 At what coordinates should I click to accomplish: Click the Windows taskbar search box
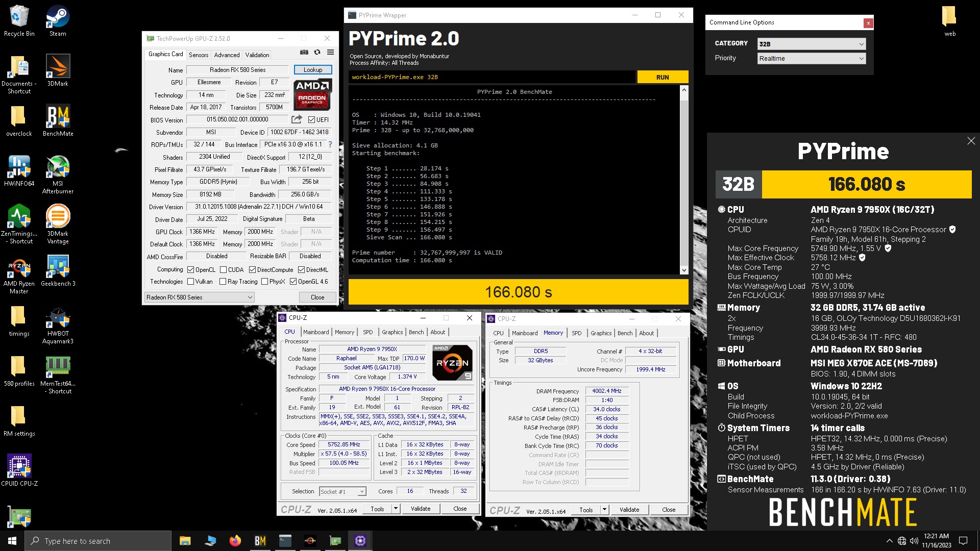tap(98, 541)
